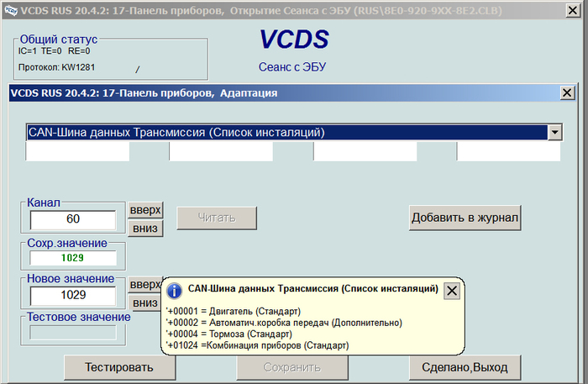Click the tooltip title CAN-Шина данных Трансмиссия
Viewport: 588px width, 384px height.
(x=313, y=289)
